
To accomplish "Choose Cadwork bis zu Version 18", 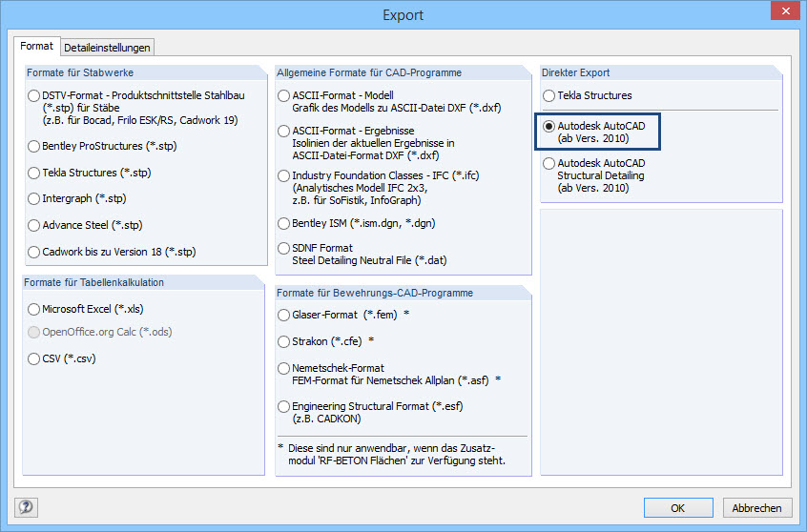I will (x=35, y=253).
